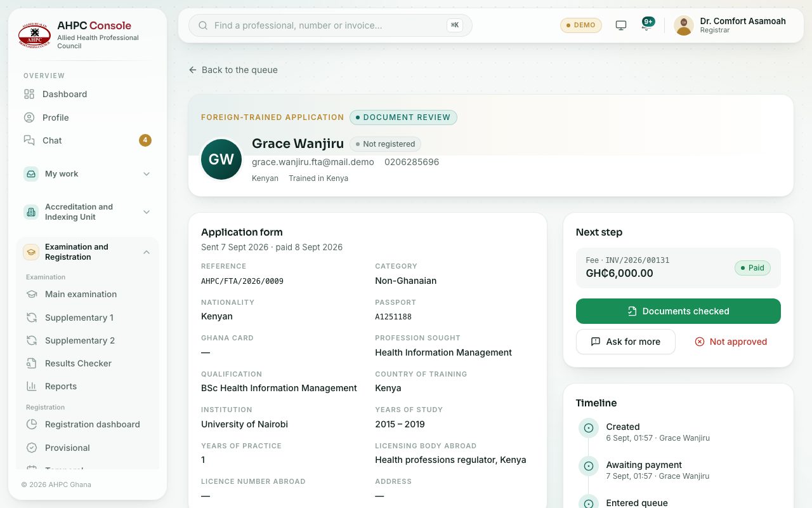The width and height of the screenshot is (812, 508).
Task: Click the AHPC council logo
Action: [35, 35]
